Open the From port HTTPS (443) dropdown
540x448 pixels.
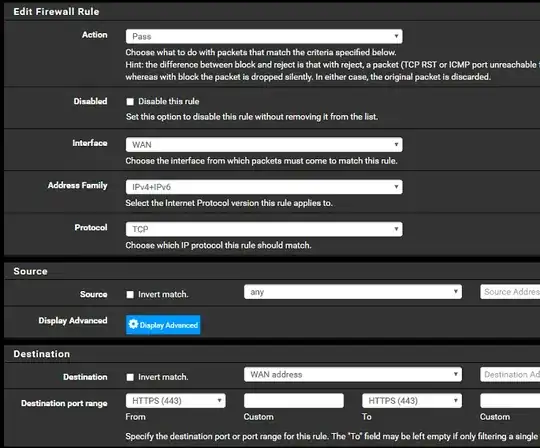tap(176, 401)
